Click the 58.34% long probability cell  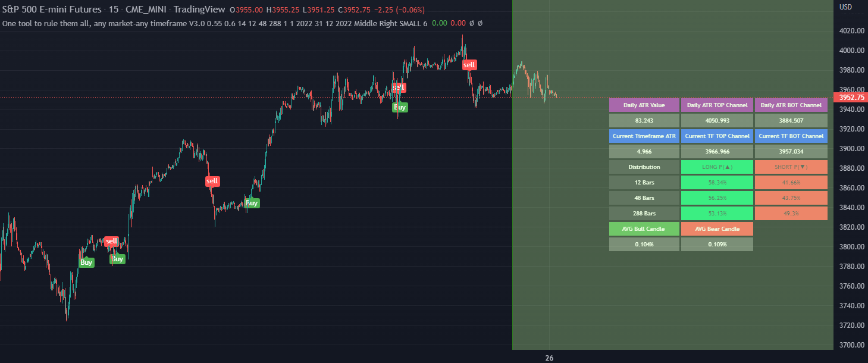[717, 183]
